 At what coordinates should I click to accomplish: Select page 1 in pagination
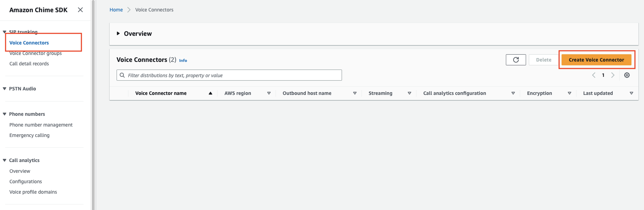point(603,75)
